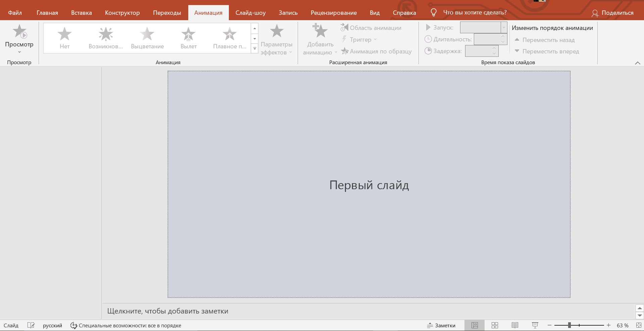
Task: Click Animation Painter (Анимация по образцу)
Action: coord(376,51)
